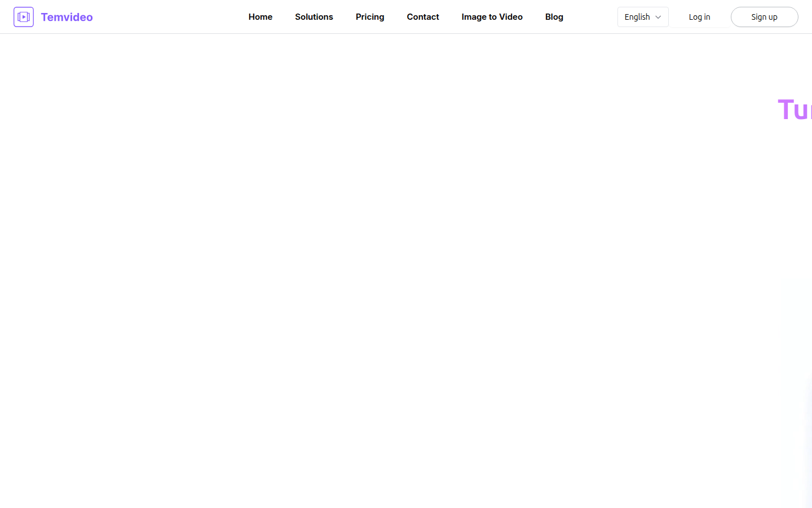This screenshot has width=812, height=508.
Task: Open Image to Video page
Action: point(492,17)
